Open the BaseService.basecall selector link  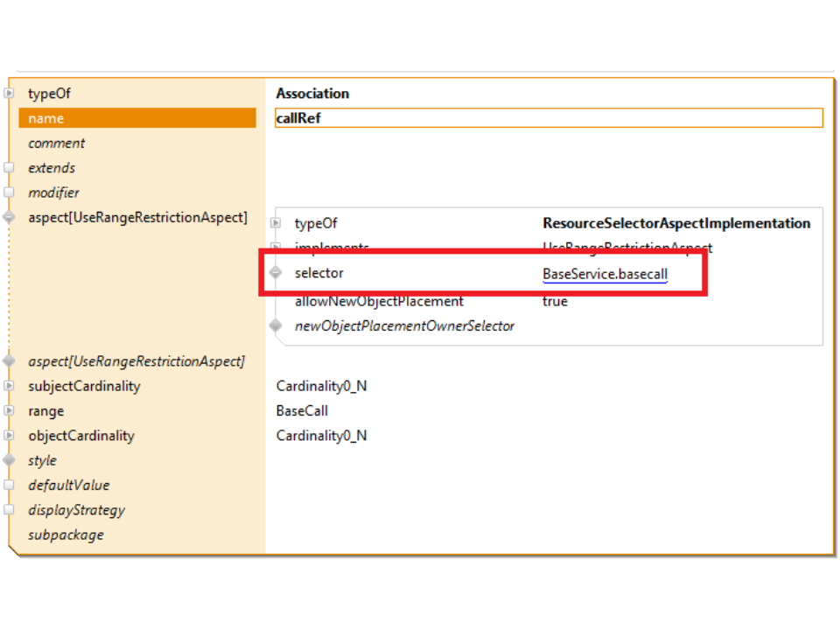point(605,274)
